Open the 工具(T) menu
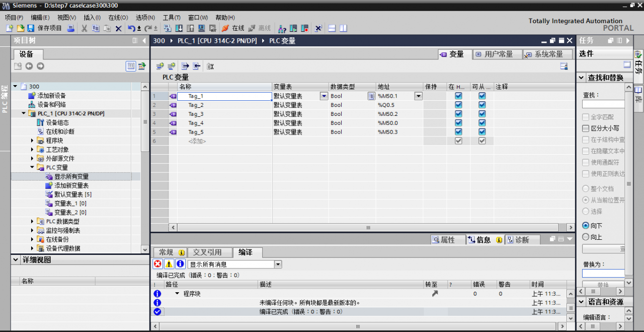 click(x=172, y=17)
